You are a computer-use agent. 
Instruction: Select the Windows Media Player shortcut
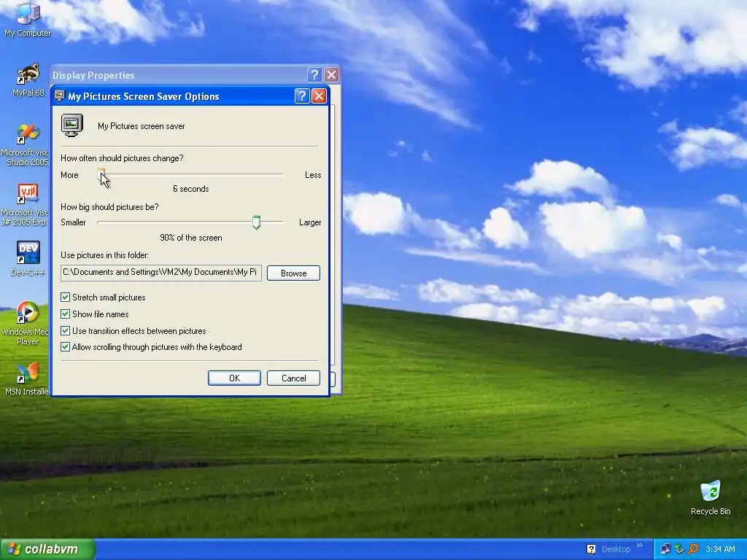coord(26,323)
